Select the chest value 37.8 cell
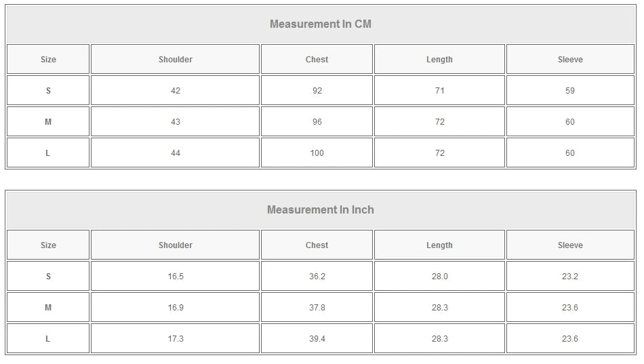 317,308
